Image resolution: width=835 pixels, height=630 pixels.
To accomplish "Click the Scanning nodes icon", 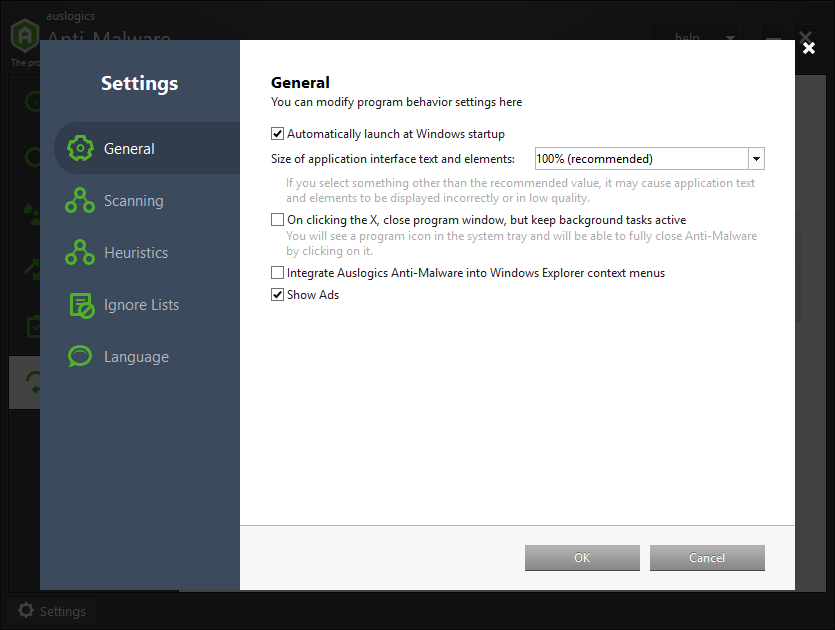I will pos(80,200).
